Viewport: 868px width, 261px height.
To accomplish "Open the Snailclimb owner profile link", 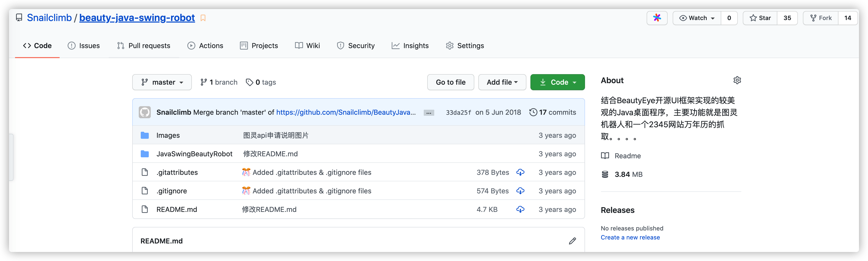I will click(49, 18).
